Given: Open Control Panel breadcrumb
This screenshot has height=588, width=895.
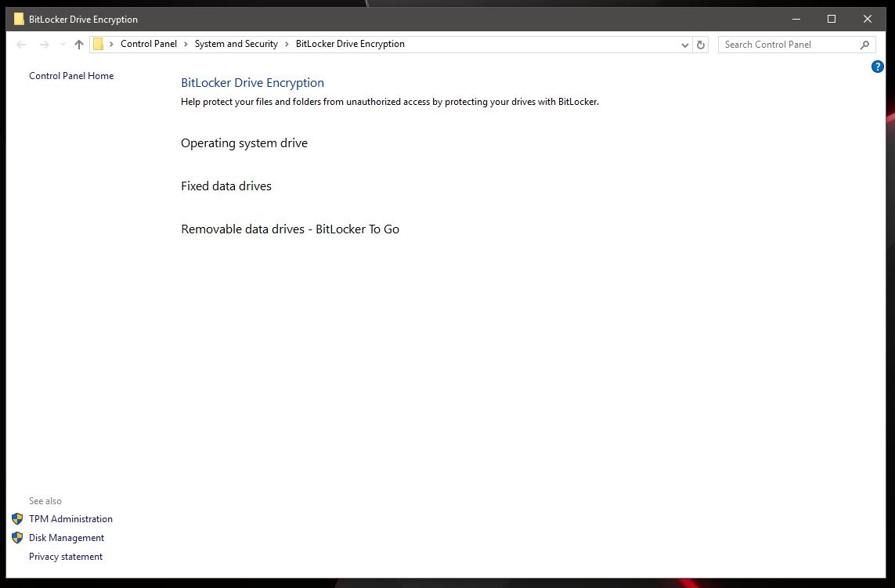Looking at the screenshot, I should [x=149, y=44].
